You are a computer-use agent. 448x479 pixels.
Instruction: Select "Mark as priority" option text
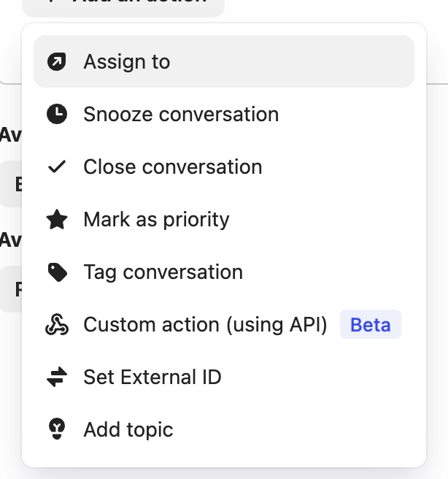[x=156, y=220]
